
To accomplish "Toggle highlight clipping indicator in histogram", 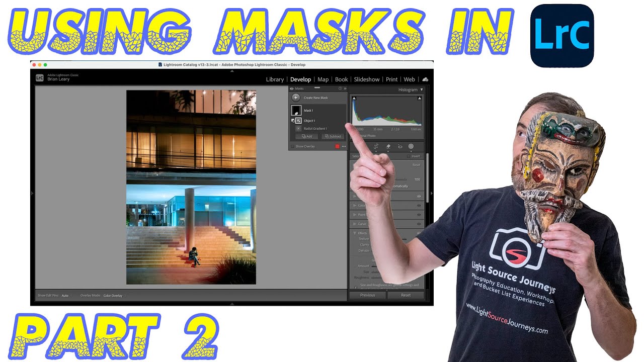I will [x=420, y=99].
